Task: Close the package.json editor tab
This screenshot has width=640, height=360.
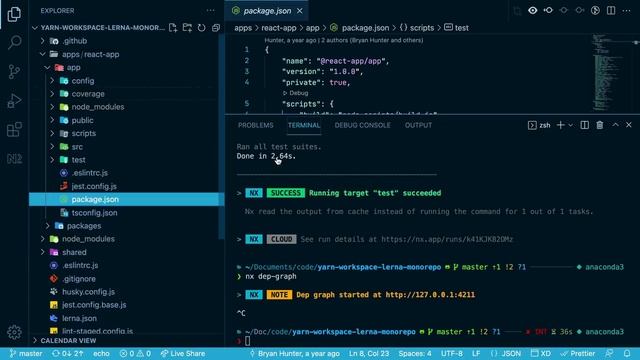Action: tap(300, 11)
